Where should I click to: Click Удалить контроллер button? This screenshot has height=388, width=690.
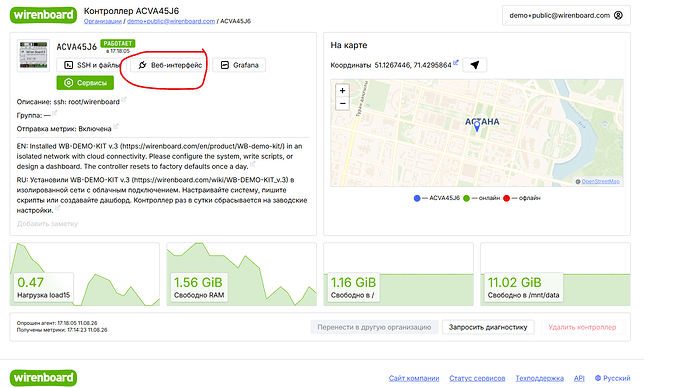coord(582,327)
